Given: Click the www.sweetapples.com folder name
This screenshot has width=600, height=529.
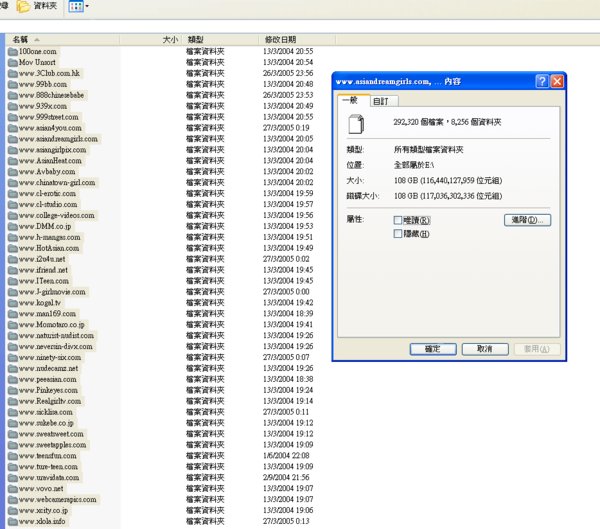Looking at the screenshot, I should (x=52, y=445).
